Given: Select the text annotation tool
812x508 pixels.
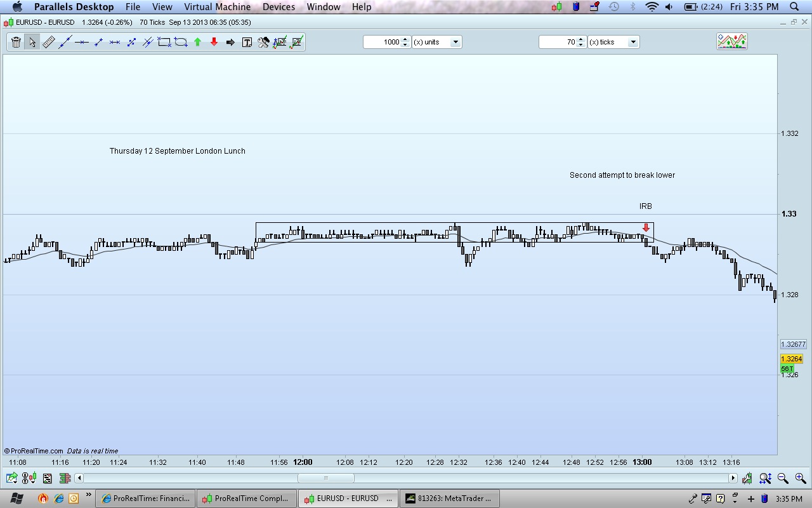Looking at the screenshot, I should pos(247,42).
